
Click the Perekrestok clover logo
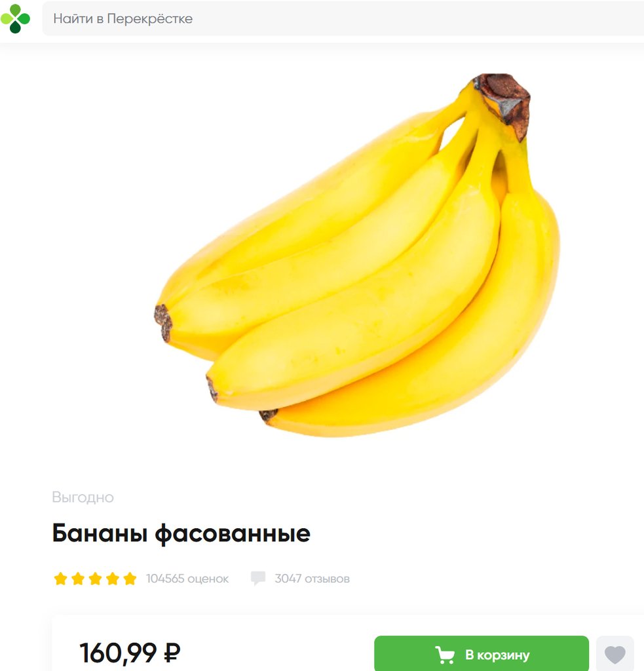pyautogui.click(x=16, y=18)
